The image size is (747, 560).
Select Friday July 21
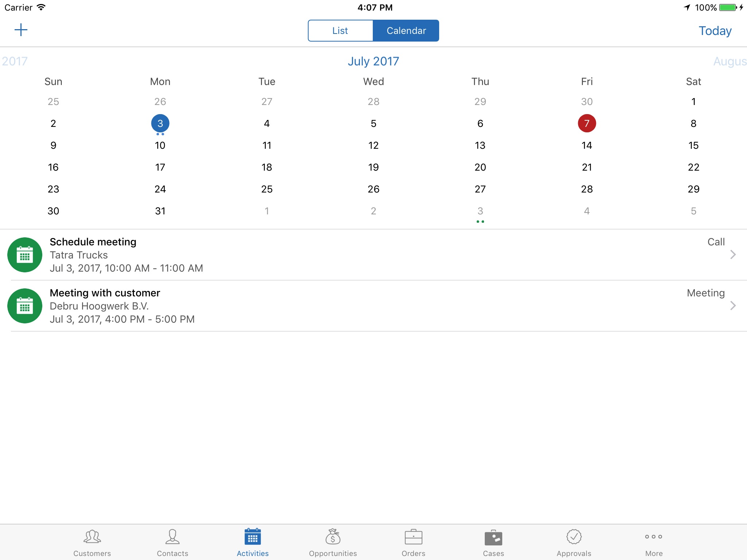pyautogui.click(x=587, y=167)
